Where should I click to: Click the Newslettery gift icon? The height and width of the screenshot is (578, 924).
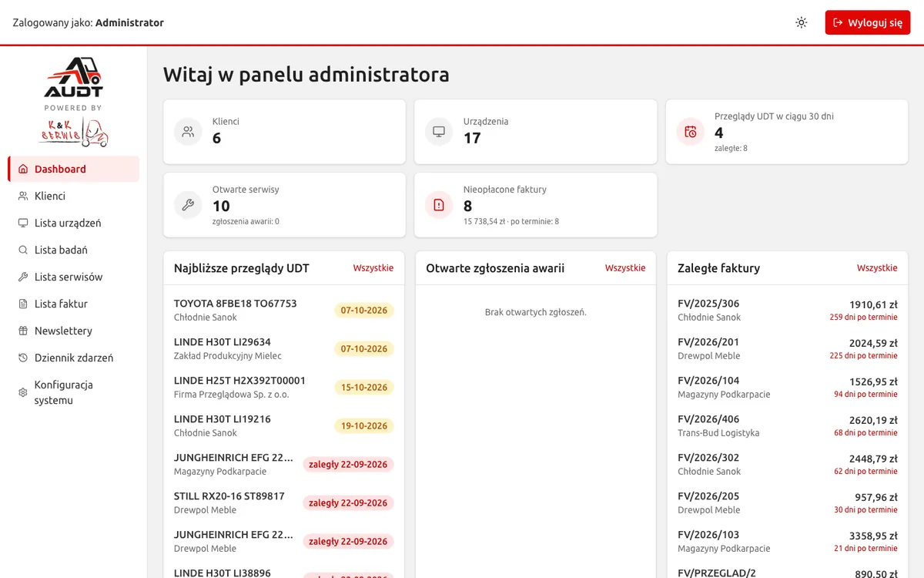click(23, 331)
